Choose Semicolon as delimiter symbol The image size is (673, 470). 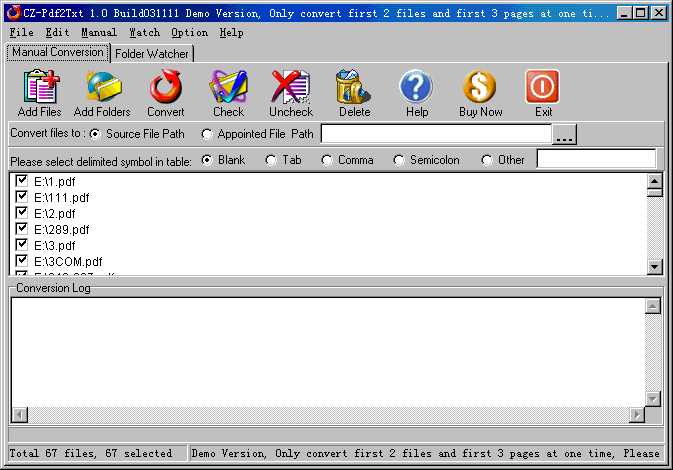point(399,161)
